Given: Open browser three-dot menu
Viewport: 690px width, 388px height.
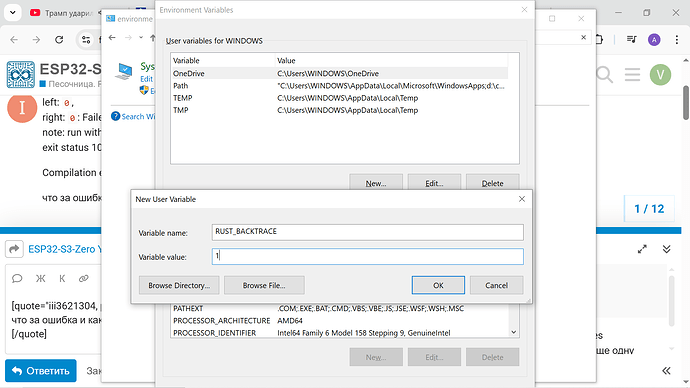Looking at the screenshot, I should tap(676, 40).
